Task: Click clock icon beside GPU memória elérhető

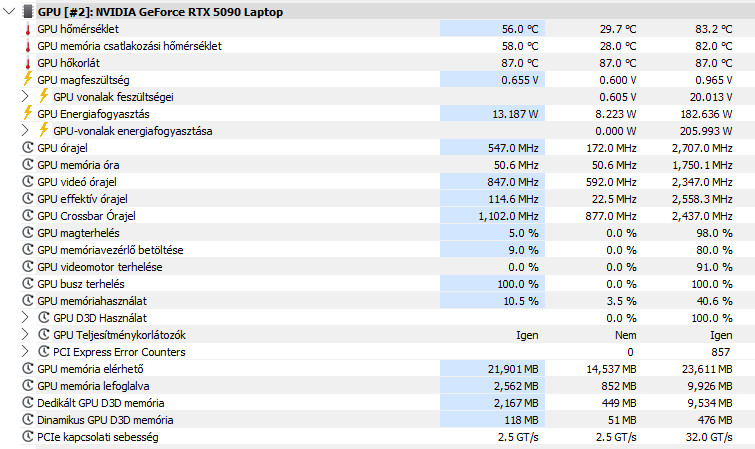Action: click(x=28, y=369)
